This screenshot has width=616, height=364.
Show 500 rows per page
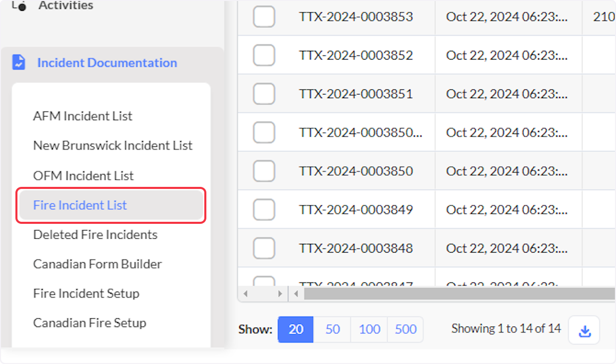[x=406, y=329]
